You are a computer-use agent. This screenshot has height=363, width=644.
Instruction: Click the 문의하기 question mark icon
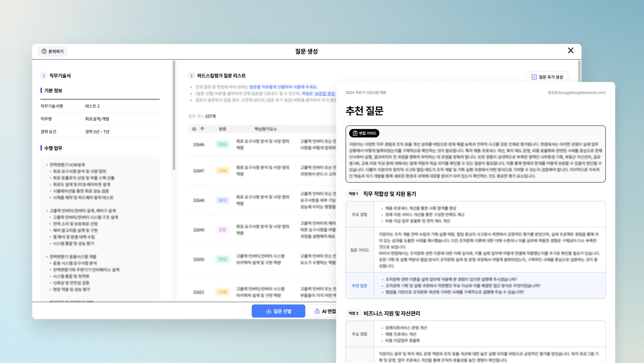click(x=44, y=51)
